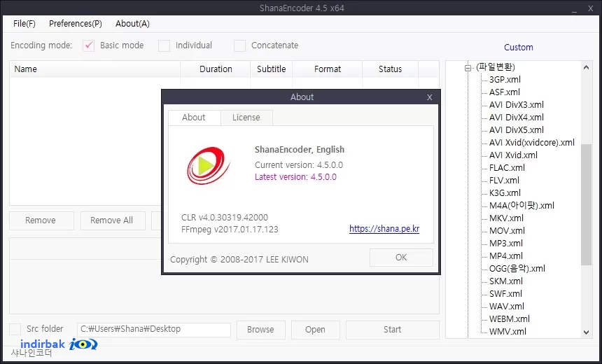Select the AVI Xvid.xml preset
The height and width of the screenshot is (364, 602).
(513, 155)
